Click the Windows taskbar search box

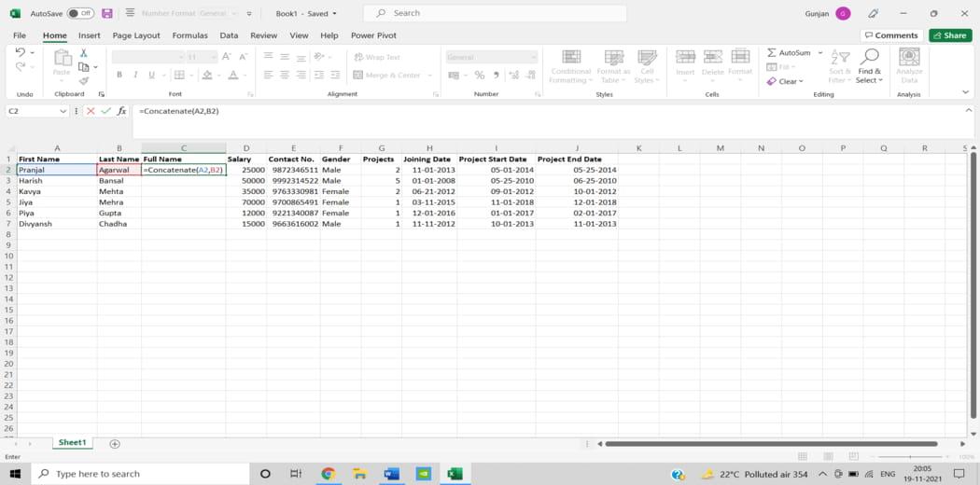pos(140,474)
